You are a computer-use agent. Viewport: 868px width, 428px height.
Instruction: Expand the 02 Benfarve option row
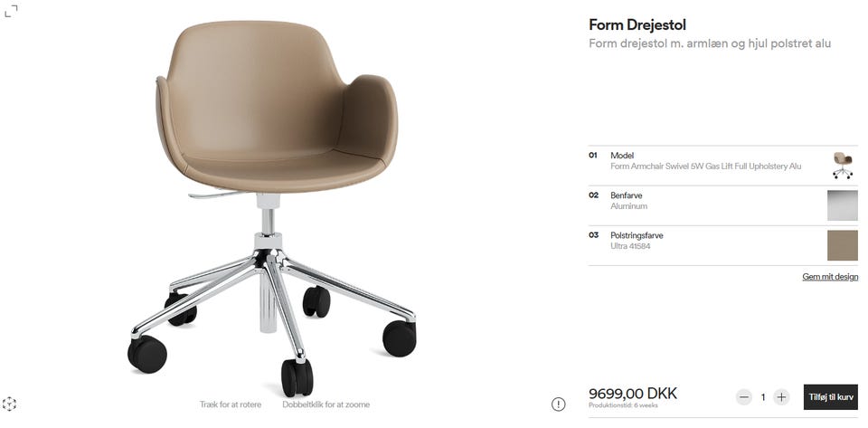coord(723,205)
